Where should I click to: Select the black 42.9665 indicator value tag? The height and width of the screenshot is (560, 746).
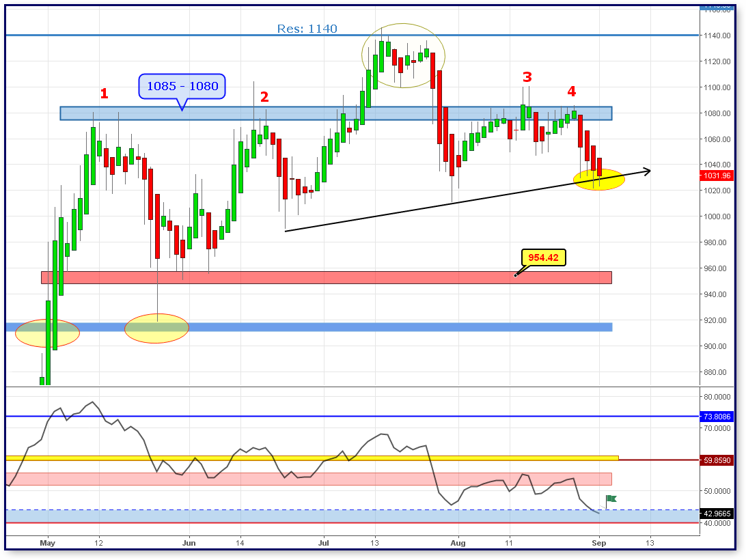[717, 514]
